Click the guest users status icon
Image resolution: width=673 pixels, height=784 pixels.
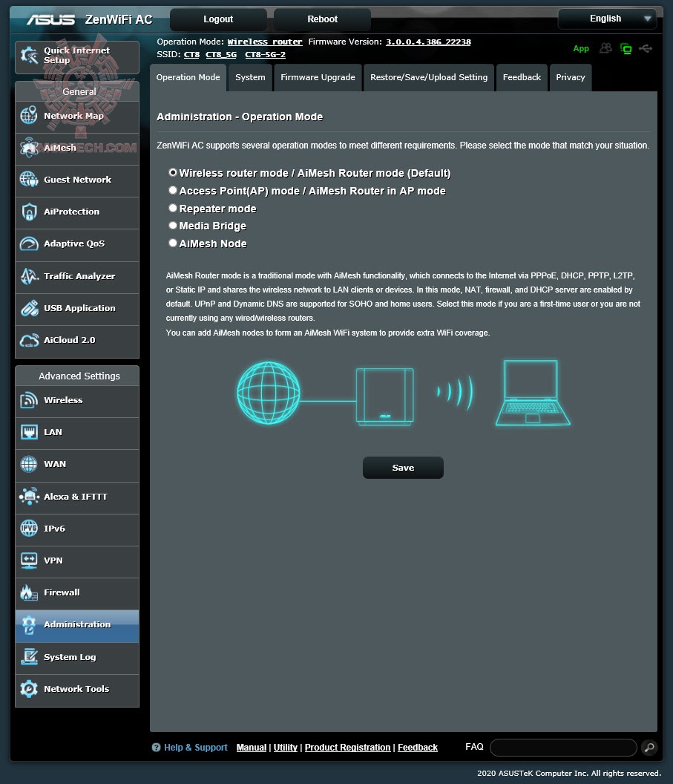pos(605,48)
